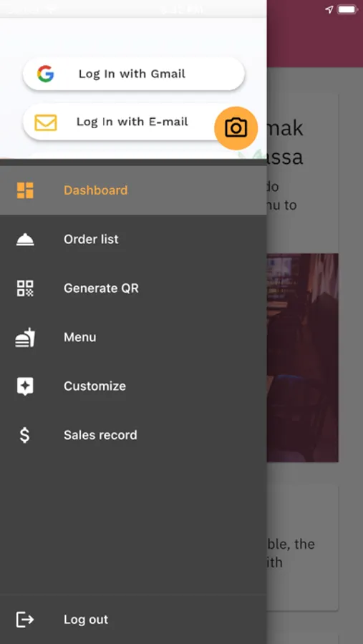Open the Customize section

[x=133, y=386]
